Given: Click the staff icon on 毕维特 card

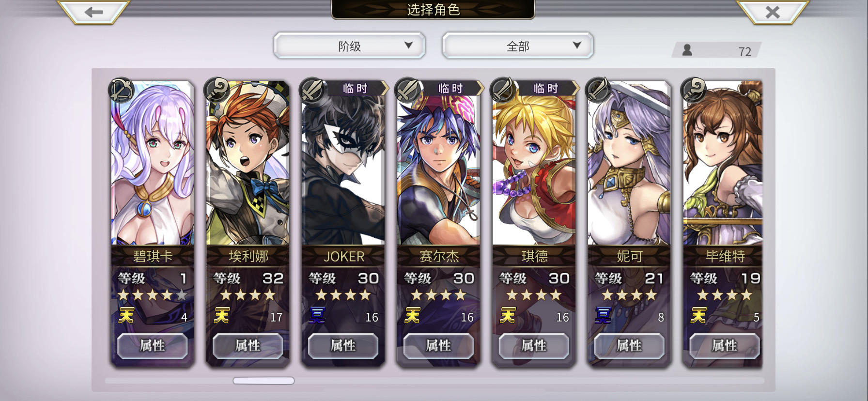Looking at the screenshot, I should pos(694,90).
